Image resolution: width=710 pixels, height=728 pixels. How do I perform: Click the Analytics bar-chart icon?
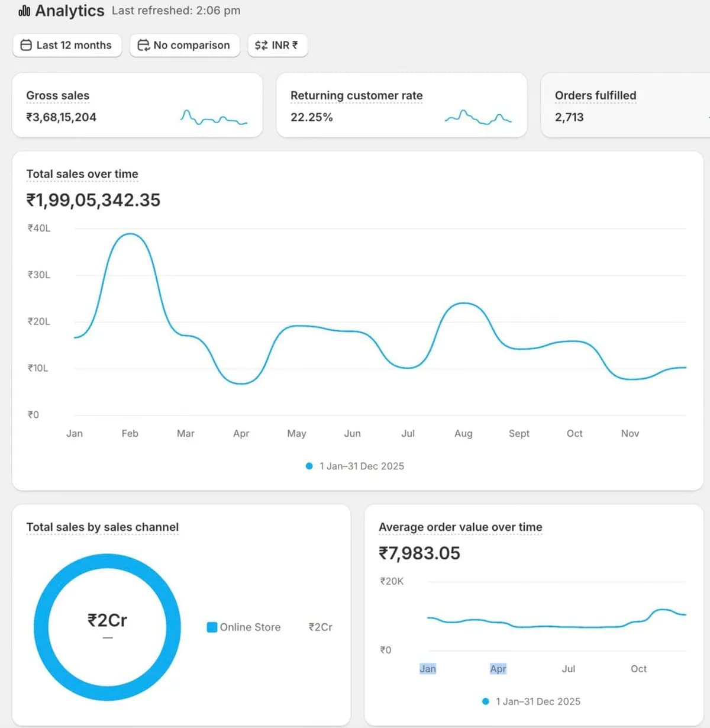pos(24,11)
